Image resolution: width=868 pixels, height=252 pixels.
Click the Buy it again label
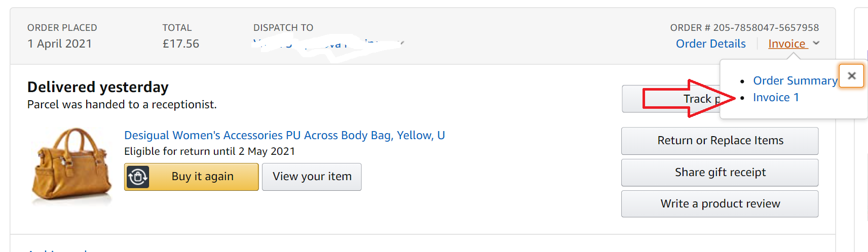pos(203,177)
